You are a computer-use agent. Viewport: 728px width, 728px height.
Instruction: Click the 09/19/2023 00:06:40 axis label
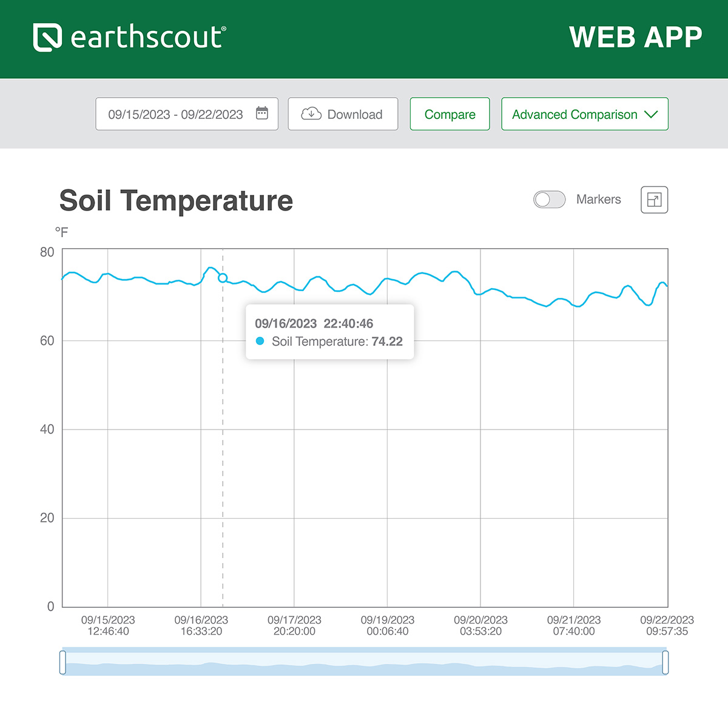(388, 625)
